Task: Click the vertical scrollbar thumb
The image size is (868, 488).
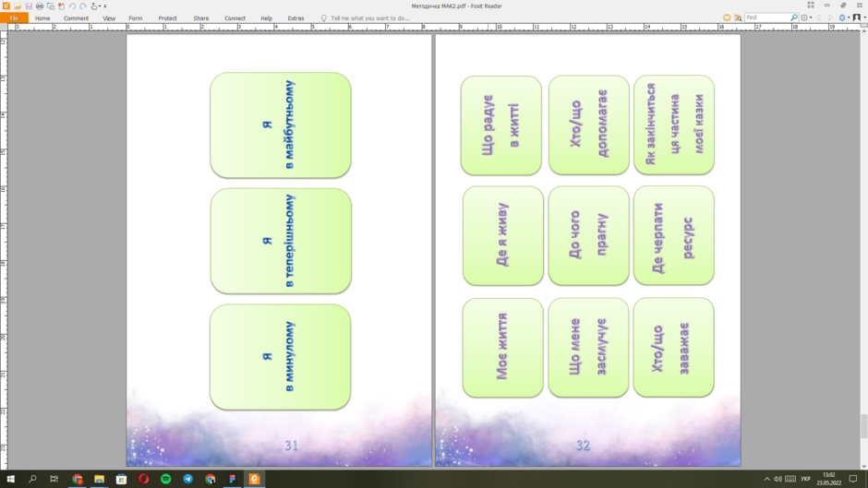Action: click(863, 426)
